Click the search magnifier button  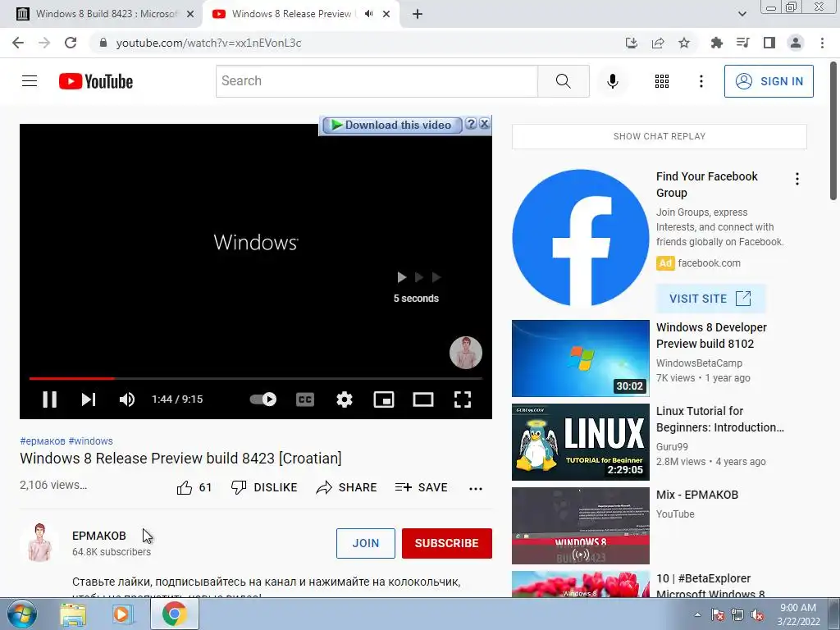(563, 81)
